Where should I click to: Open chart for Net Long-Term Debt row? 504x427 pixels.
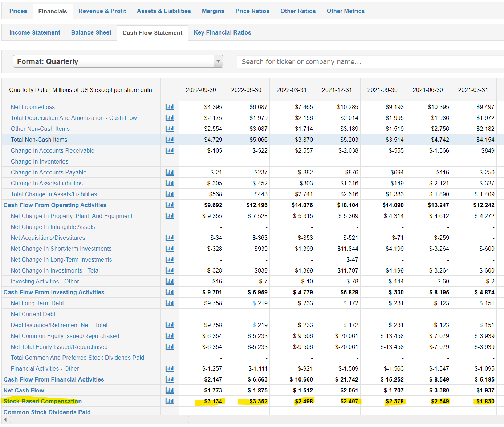point(170,303)
